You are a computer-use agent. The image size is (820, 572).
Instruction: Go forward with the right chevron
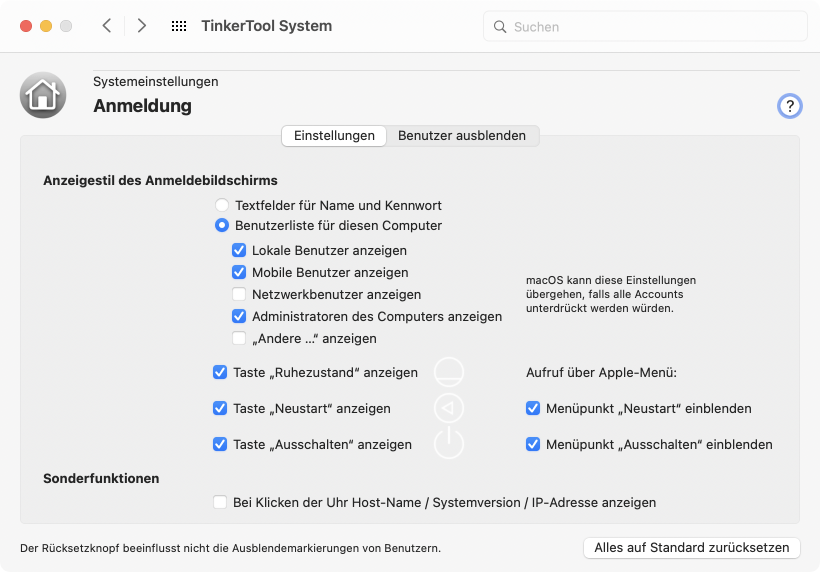[x=141, y=26]
